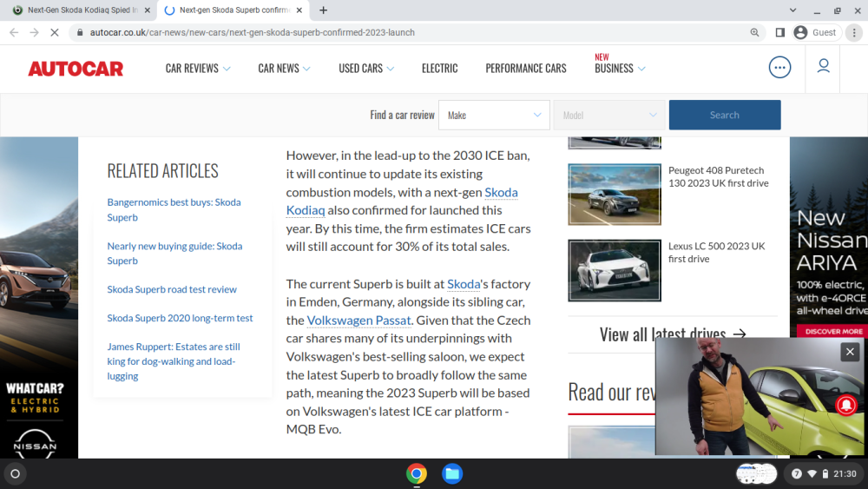Close the Skoda Superb confirmed tab
Screen dimensions: 868x489
[299, 10]
